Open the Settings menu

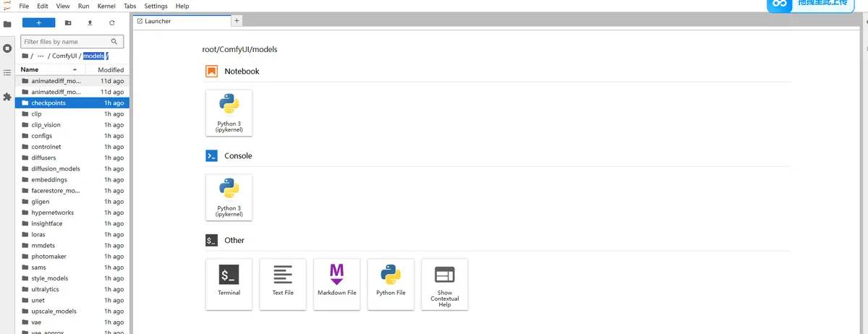[x=156, y=6]
